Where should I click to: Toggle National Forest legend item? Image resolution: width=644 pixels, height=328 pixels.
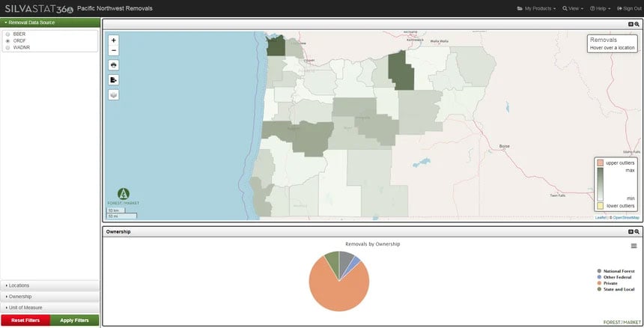pos(616,271)
